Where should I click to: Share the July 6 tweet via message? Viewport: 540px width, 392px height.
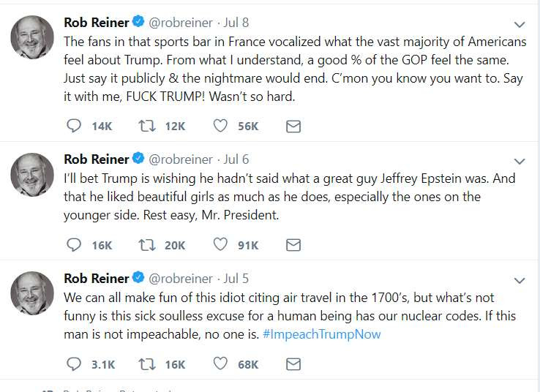tap(293, 245)
